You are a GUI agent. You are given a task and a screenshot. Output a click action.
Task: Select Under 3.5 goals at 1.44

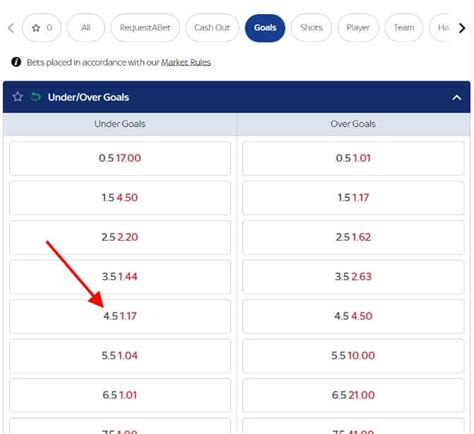pyautogui.click(x=120, y=277)
